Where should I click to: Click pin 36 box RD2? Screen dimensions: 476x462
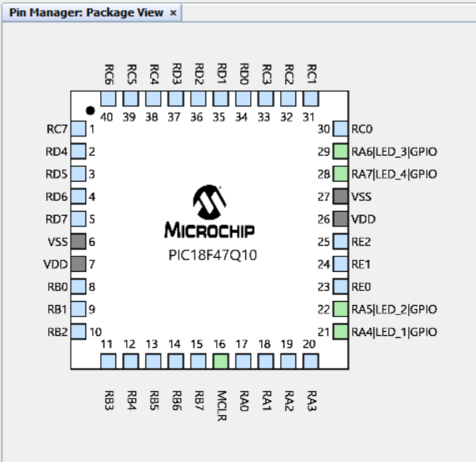point(198,99)
